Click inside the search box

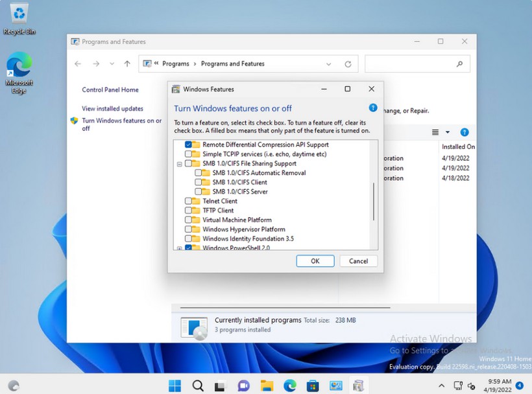pyautogui.click(x=415, y=64)
